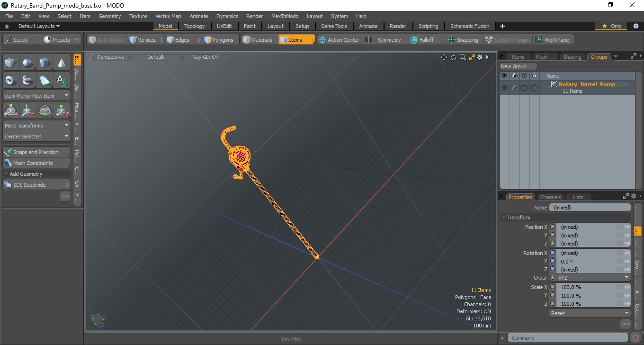
Task: Switch to the UVEdit layout tab
Action: pos(224,26)
